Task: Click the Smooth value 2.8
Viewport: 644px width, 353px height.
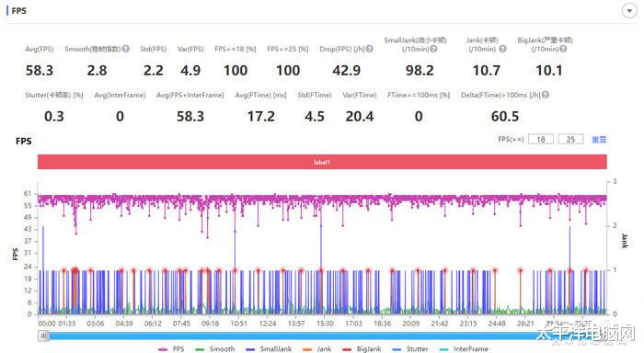Action: [x=97, y=71]
